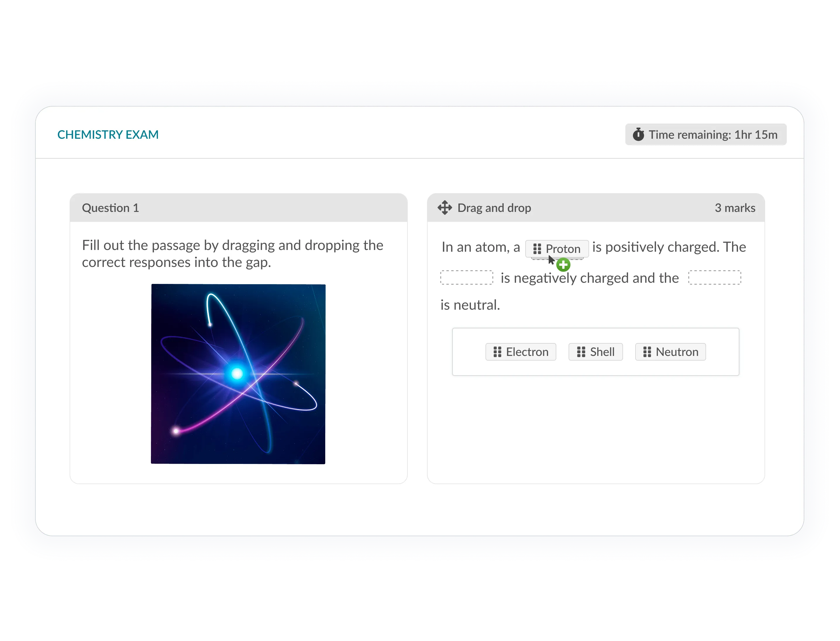Viewport: 840px width, 641px height.
Task: Click empty gap before 'is negatively charged'
Action: 466,277
